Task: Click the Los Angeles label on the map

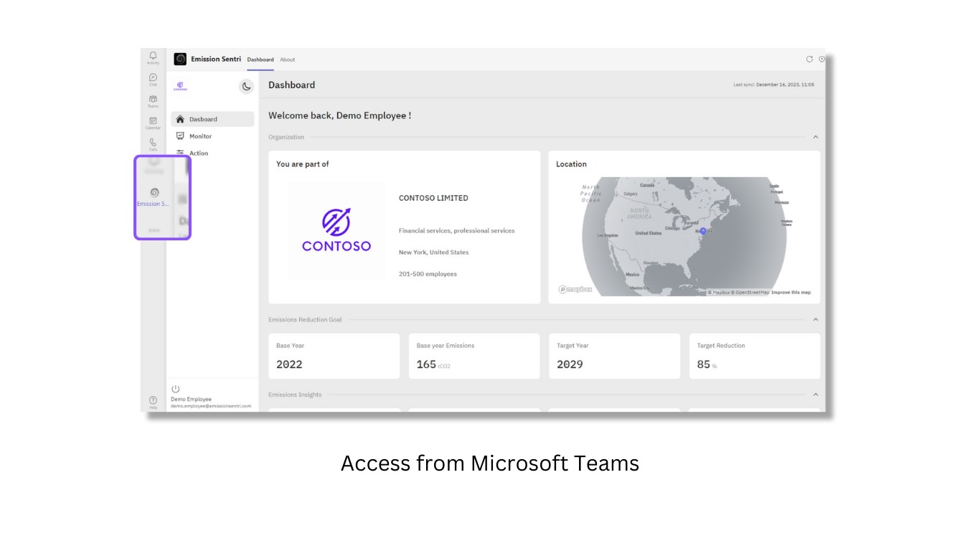Action: coord(608,235)
